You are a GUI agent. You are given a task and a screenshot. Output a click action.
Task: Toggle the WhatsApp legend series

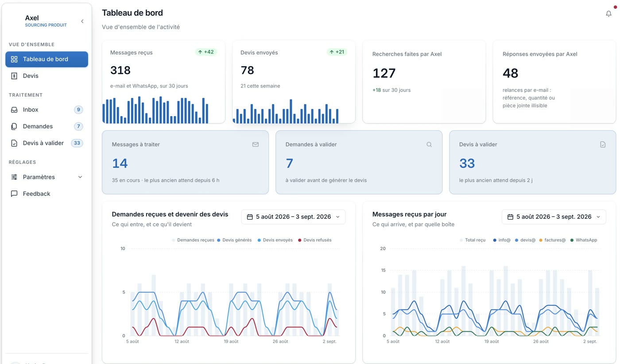tap(584, 240)
